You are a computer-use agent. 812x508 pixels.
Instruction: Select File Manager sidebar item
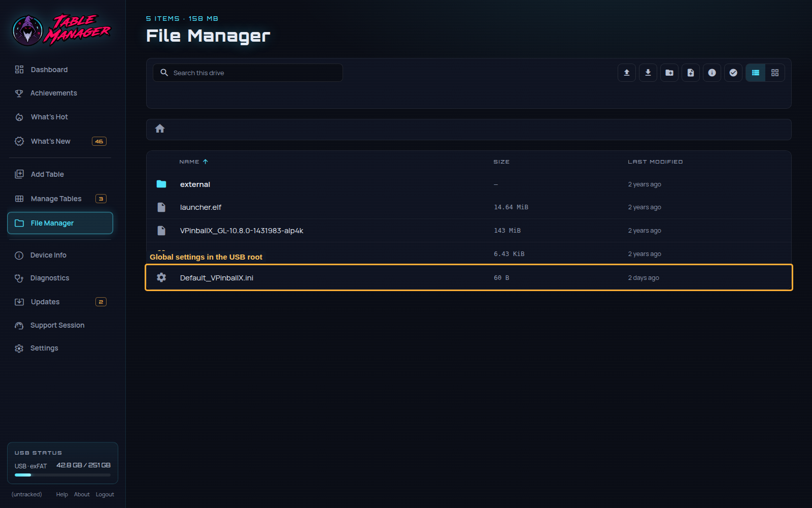pos(60,223)
